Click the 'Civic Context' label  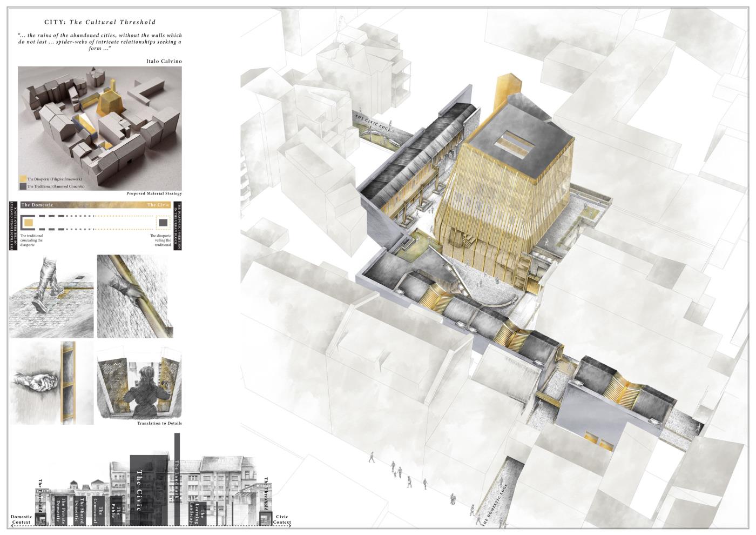point(282,520)
